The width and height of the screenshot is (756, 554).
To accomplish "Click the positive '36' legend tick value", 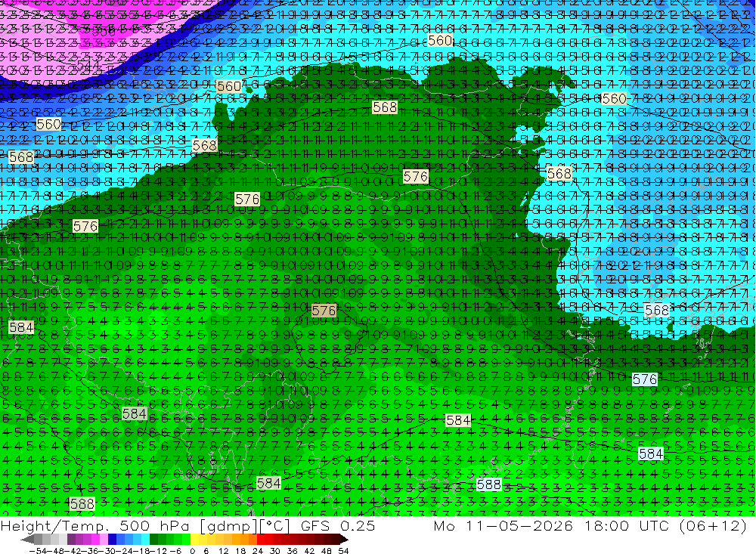I will pos(292,551).
